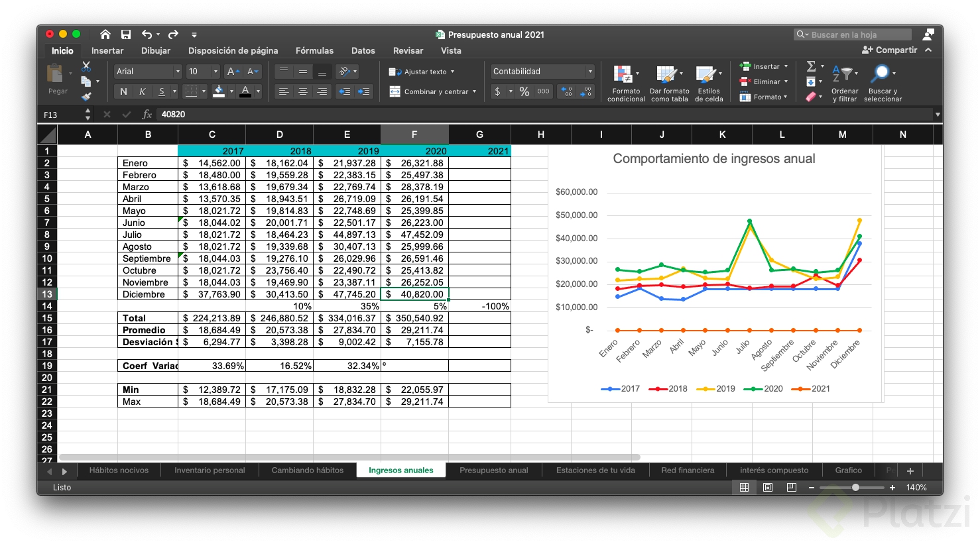Switch to Hábitos nocivos sheet tab

coord(119,470)
